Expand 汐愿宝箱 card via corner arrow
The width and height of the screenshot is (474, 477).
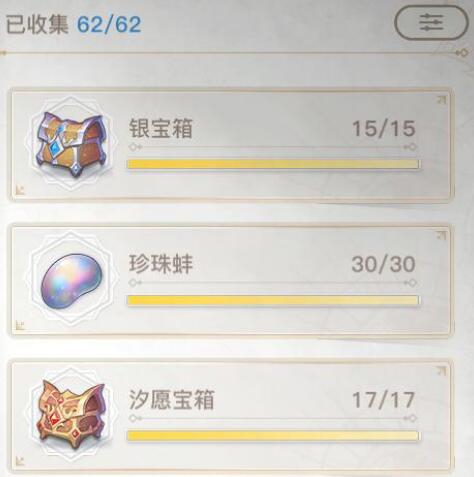(441, 370)
